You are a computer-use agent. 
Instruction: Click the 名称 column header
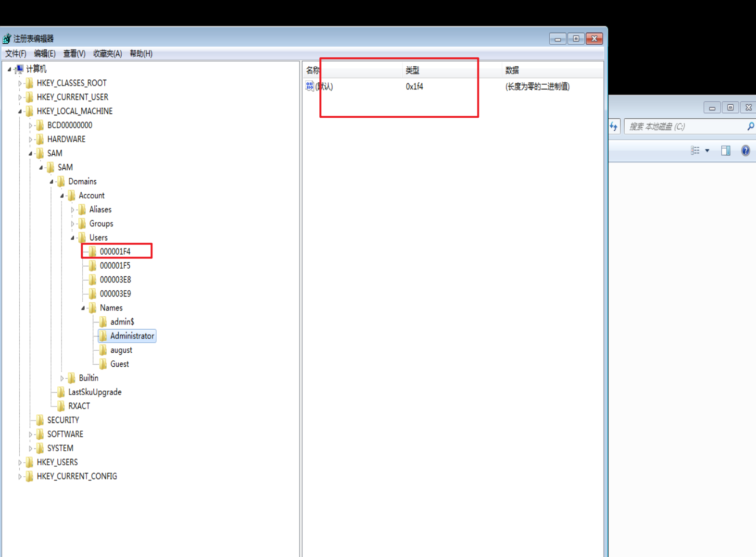(353, 70)
